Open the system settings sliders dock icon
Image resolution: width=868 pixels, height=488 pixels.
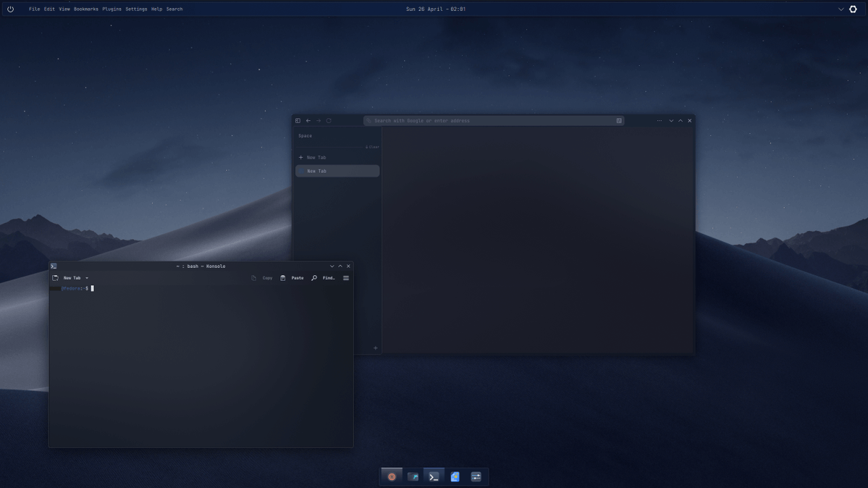coord(476,476)
